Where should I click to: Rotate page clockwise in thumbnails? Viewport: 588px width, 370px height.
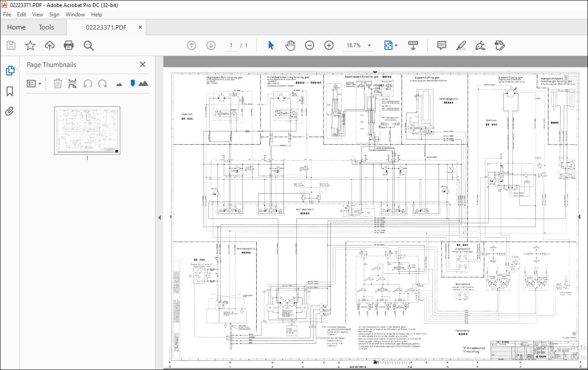point(103,83)
